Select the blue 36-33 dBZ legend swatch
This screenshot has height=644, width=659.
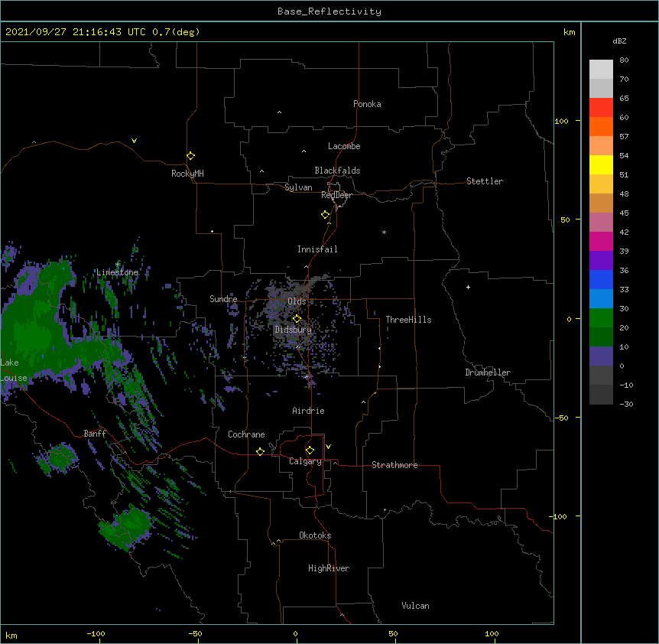coord(601,279)
